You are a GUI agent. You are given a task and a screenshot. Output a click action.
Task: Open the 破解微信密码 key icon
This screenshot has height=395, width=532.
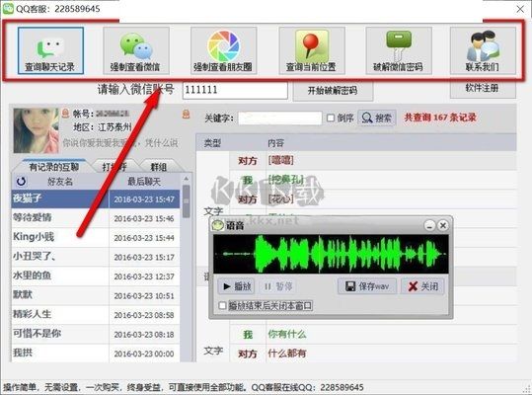pyautogui.click(x=399, y=50)
